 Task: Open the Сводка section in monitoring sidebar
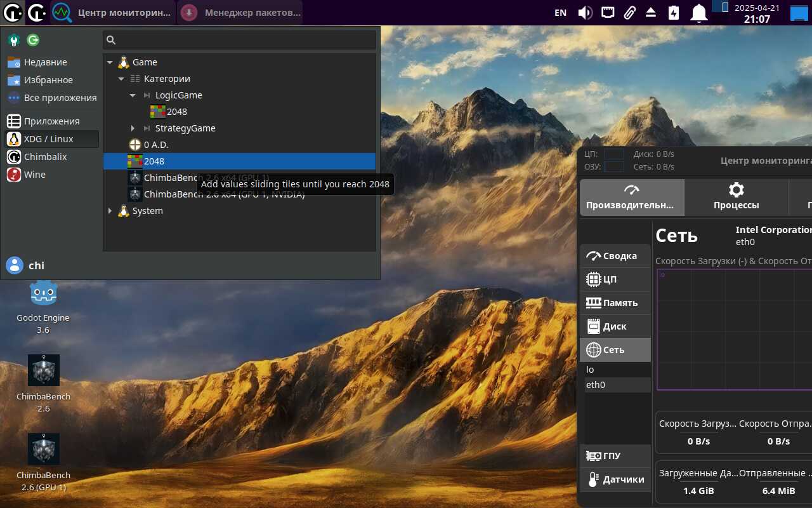pos(615,256)
